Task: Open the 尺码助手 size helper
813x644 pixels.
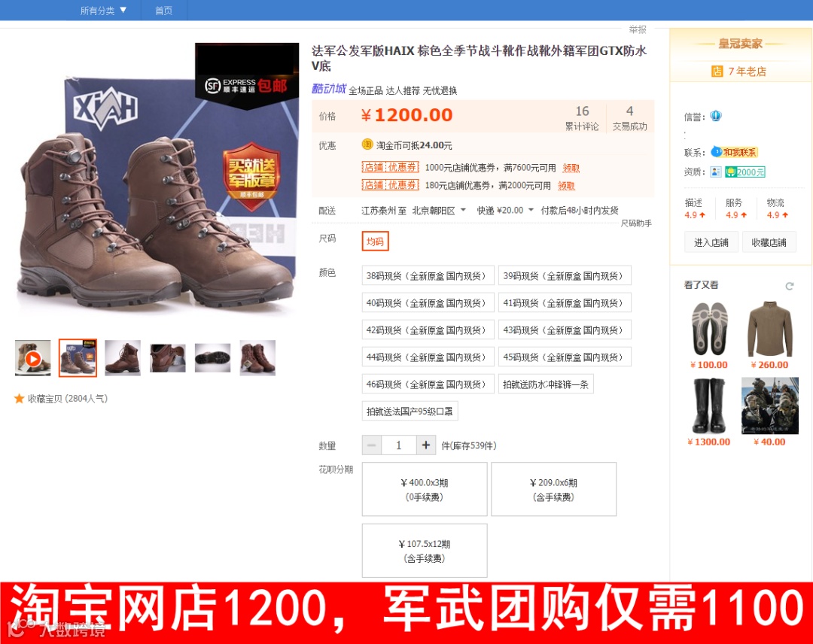Action: (x=636, y=223)
